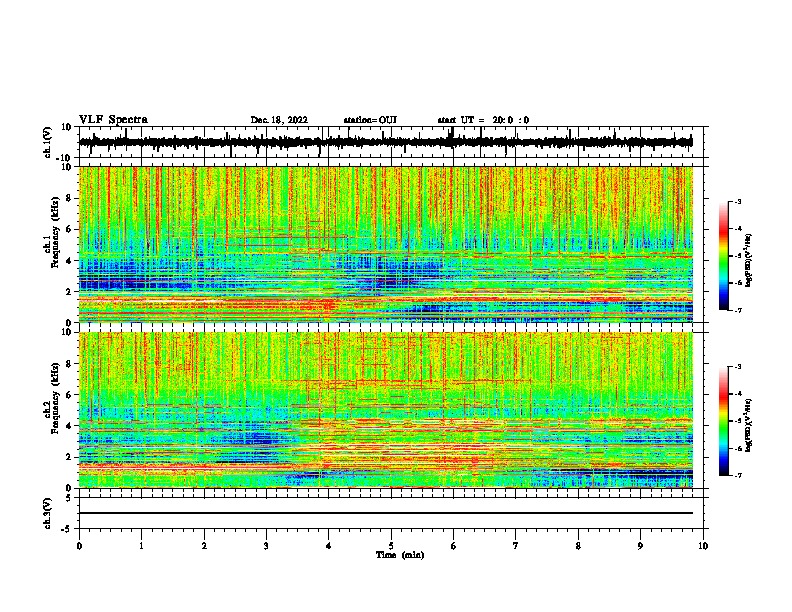
Task: Click the flat ch.3 voltage trace line
Action: click(385, 513)
